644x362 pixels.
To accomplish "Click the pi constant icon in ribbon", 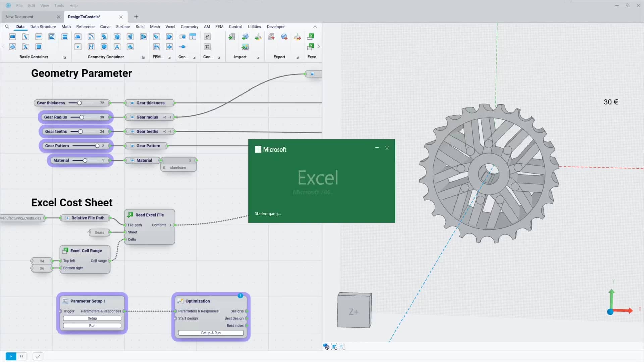I will click(207, 47).
